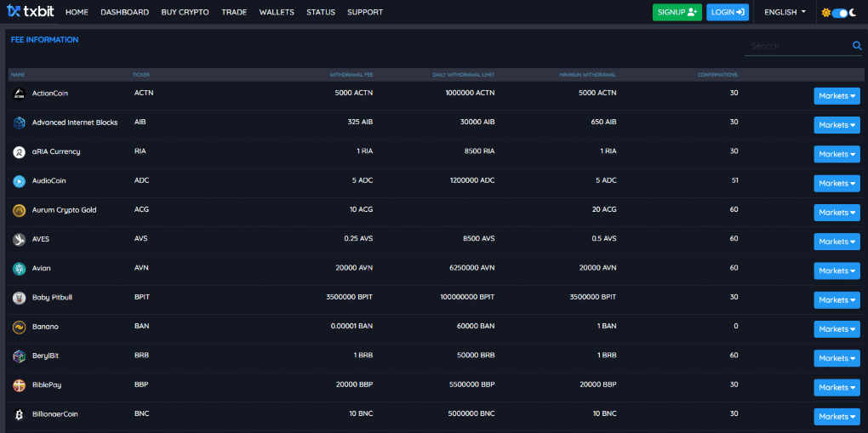Click the FEE INFORMATION heading
Image resolution: width=868 pixels, height=433 pixels.
[44, 40]
